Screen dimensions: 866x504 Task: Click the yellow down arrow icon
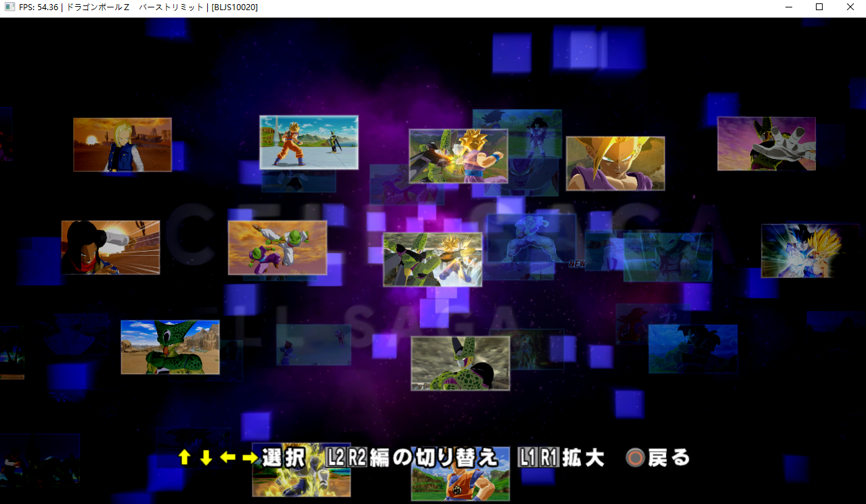tap(206, 458)
